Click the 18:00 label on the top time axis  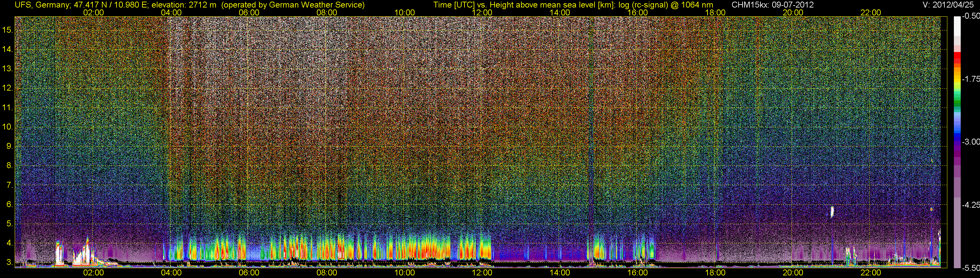(715, 12)
